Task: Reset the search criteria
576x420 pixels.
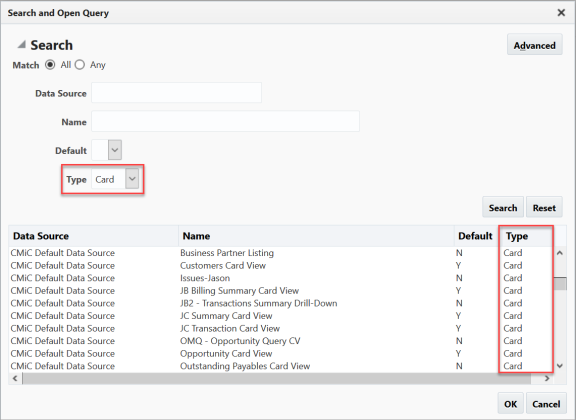Action: (x=544, y=207)
